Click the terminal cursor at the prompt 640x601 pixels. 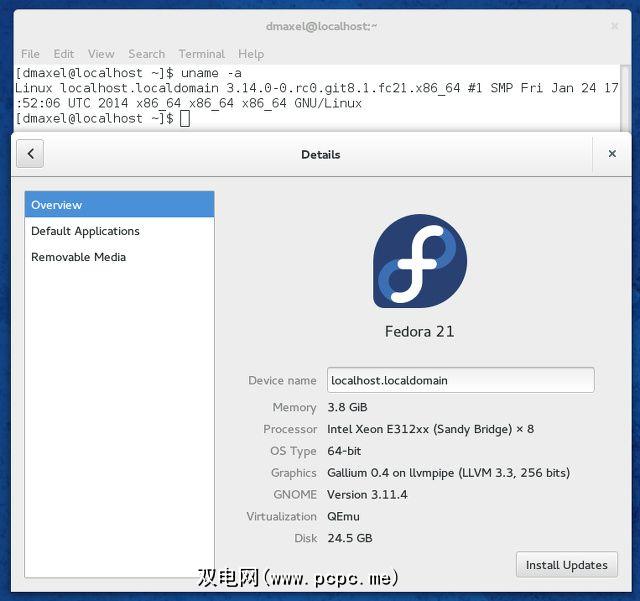point(184,118)
